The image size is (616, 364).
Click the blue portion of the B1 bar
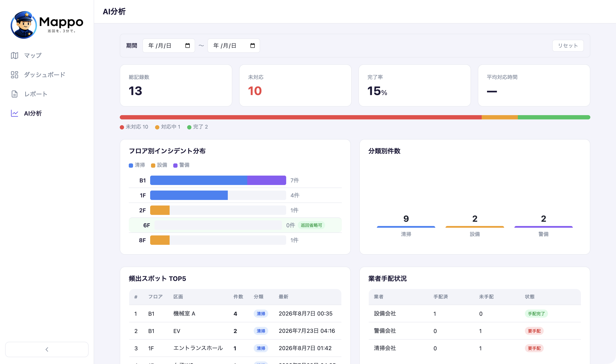click(x=199, y=180)
